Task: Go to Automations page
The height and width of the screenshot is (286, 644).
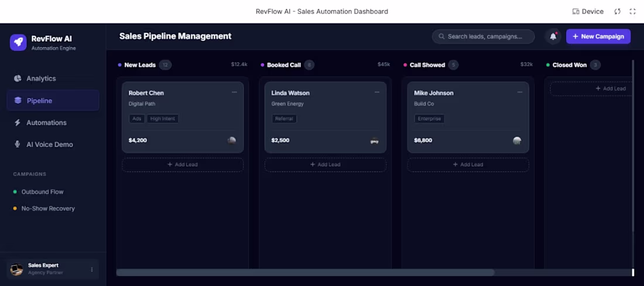Action: pyautogui.click(x=53, y=122)
